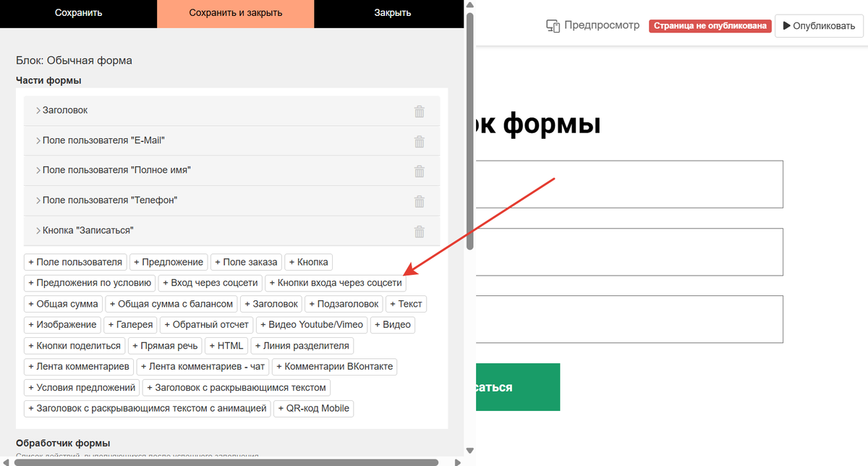Delete the Заголовок form part
868x466 pixels.
pos(419,111)
